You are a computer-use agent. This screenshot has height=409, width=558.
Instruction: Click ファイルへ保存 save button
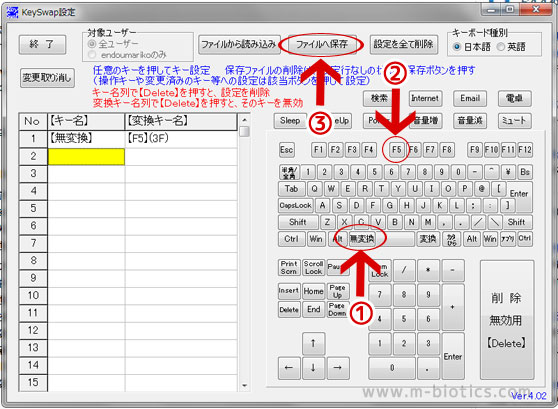point(322,44)
